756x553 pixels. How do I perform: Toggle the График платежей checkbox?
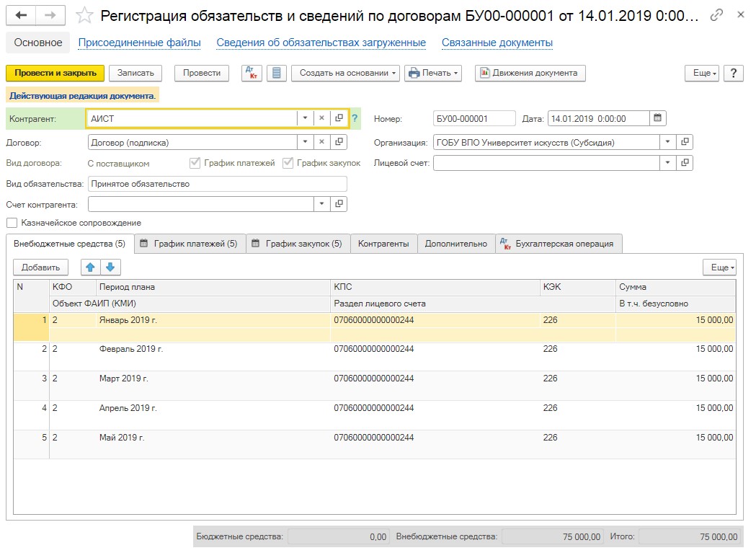[x=195, y=163]
